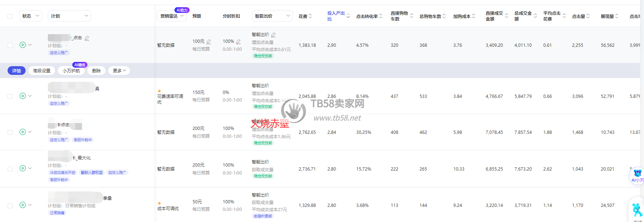644x222 pixels.
Task: Tick the select-all checkbox in the header
Action: [10, 16]
